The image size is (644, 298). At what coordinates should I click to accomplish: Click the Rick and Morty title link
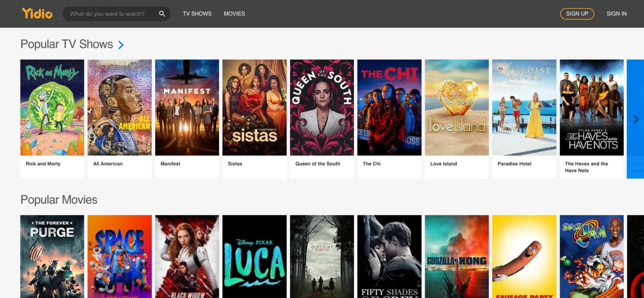click(x=43, y=164)
